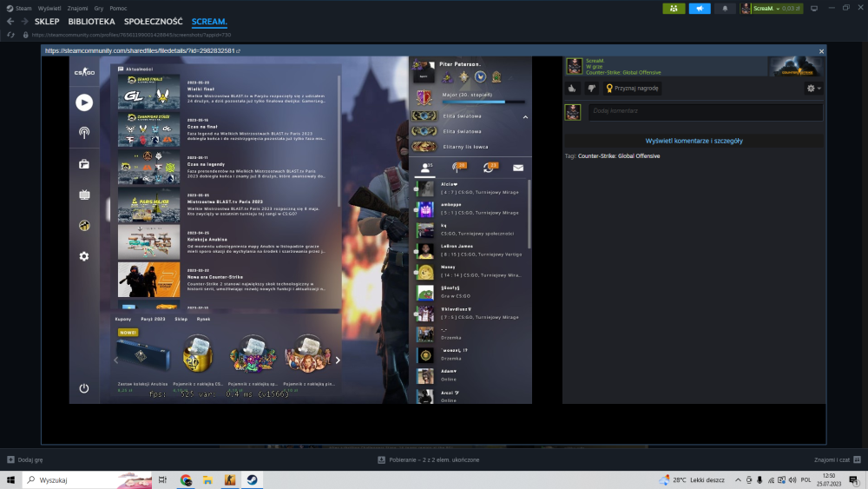Close the screenshot viewer overlay

[821, 51]
